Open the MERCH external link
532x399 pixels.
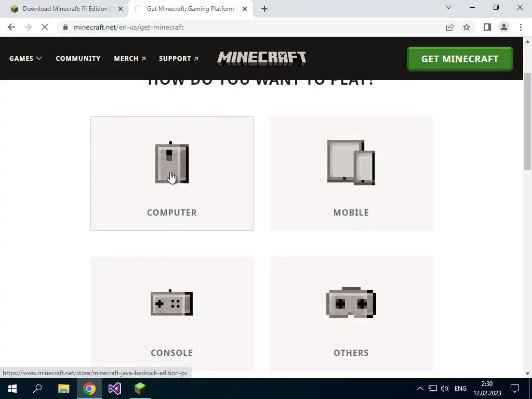(x=129, y=58)
